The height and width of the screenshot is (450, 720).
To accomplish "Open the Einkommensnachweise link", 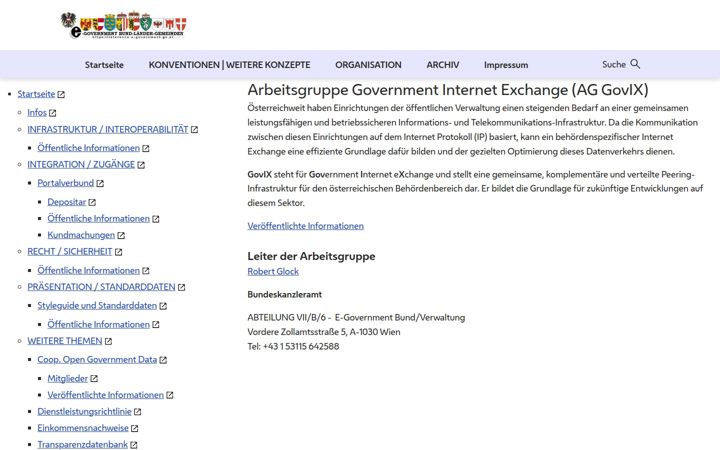I will pyautogui.click(x=83, y=428).
